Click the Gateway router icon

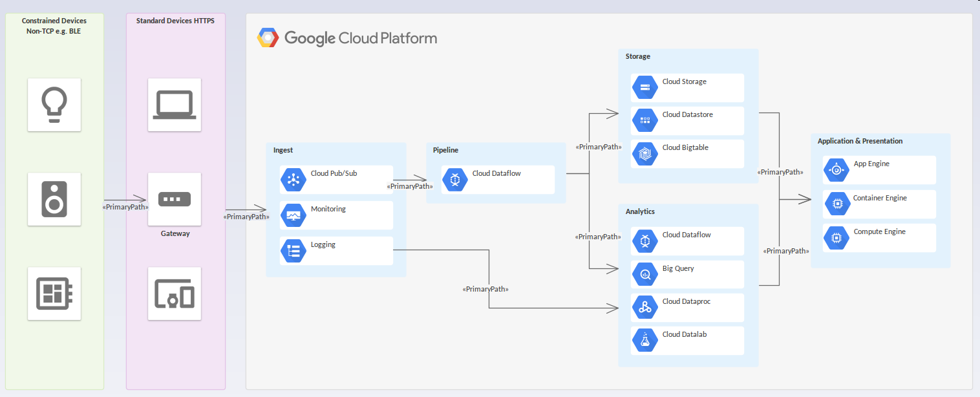174,199
